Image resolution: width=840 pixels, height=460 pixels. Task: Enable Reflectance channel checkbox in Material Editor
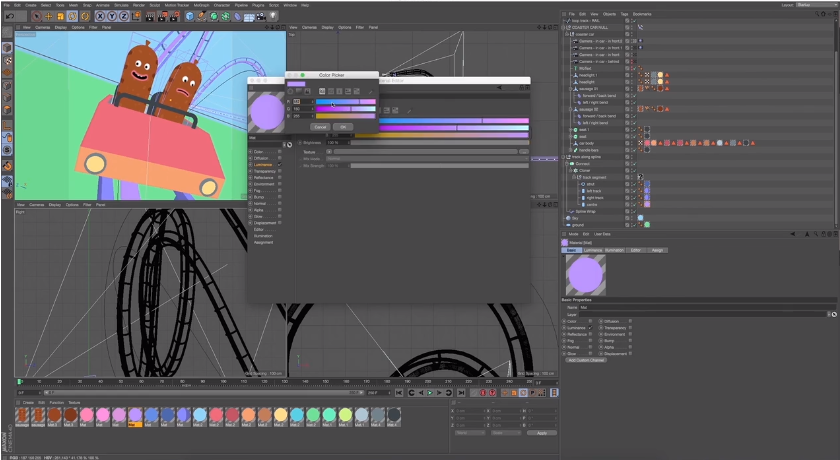click(280, 177)
